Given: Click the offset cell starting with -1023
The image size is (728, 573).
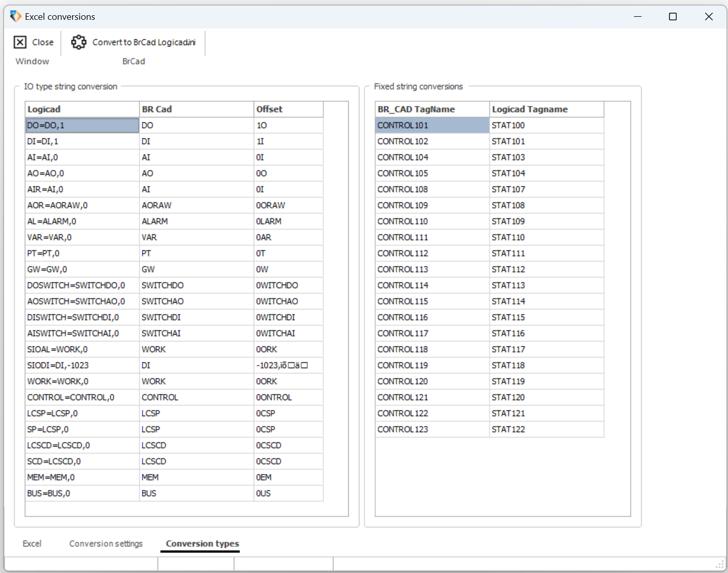Looking at the screenshot, I should click(x=288, y=365).
